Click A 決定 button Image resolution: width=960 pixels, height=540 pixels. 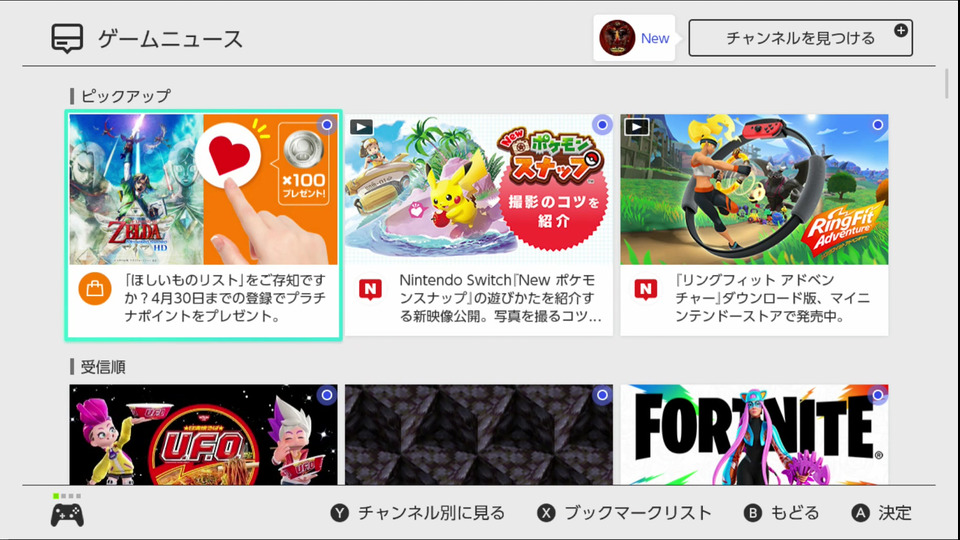coord(882,513)
